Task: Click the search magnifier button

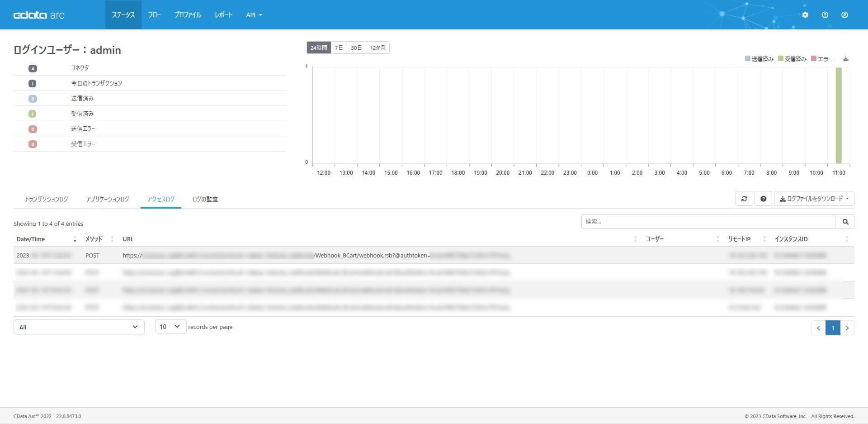Action: pos(845,221)
